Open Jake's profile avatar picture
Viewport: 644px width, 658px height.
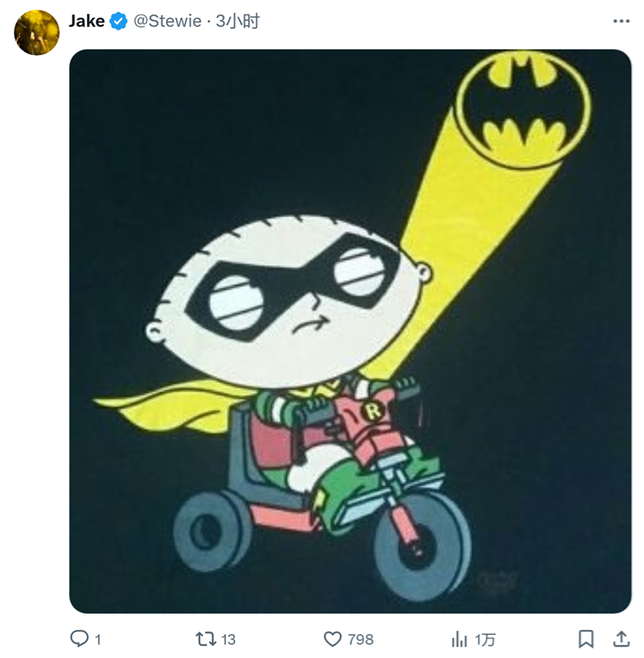36,32
